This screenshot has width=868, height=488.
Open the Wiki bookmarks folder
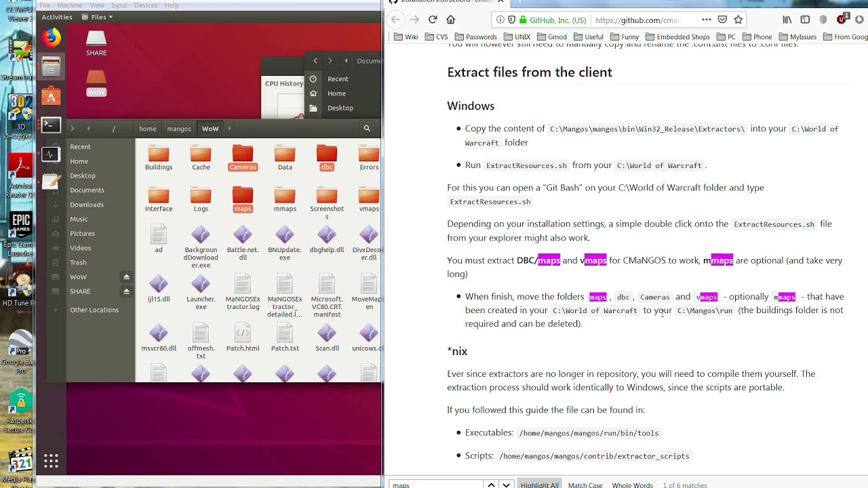(x=406, y=37)
